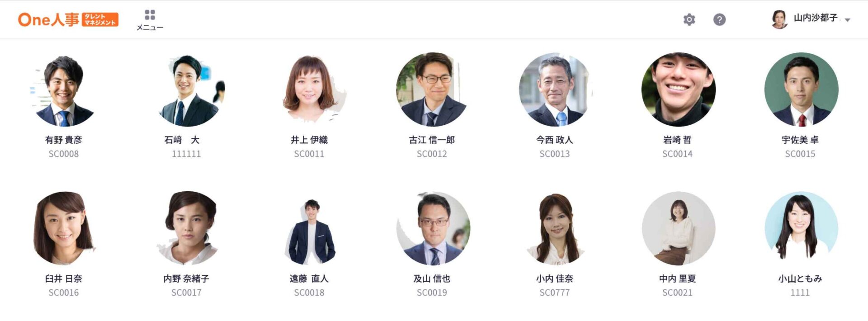Open the メニュー grid icon
Screen dimensions: 868x321
(150, 15)
